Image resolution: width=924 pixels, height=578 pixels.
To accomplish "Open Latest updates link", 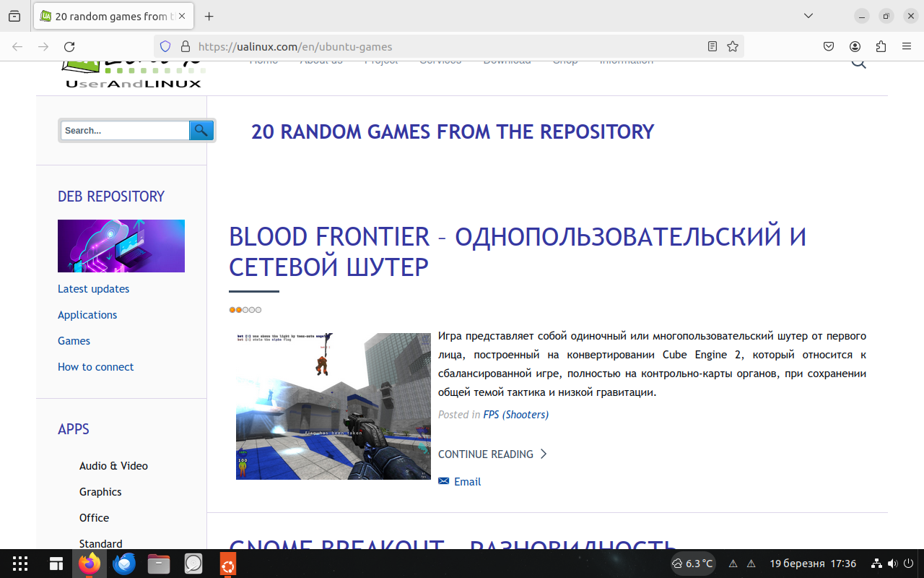I will pyautogui.click(x=94, y=289).
